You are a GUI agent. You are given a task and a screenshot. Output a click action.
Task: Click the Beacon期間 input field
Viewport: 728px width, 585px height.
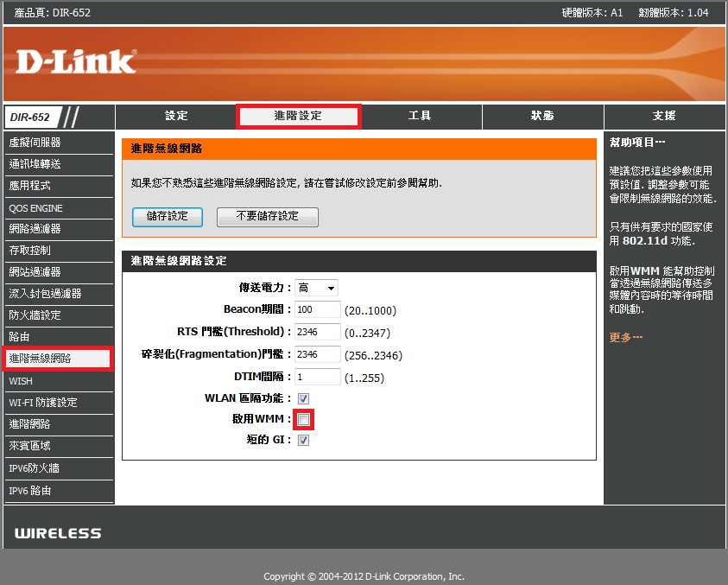click(x=318, y=309)
